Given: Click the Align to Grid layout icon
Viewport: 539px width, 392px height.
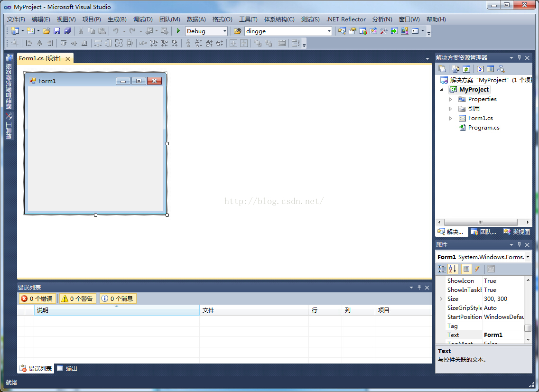Looking at the screenshot, I should point(15,43).
